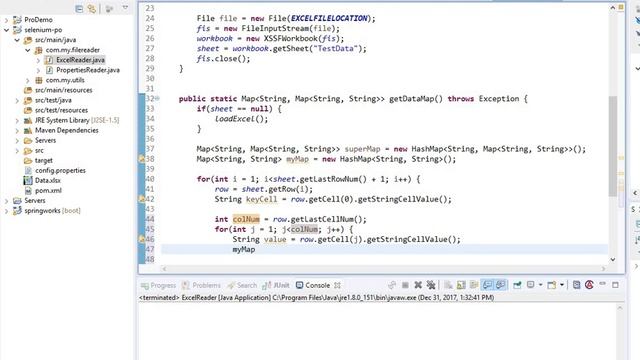This screenshot has width=640, height=360.
Task: Expand the PropertiesReader.java node
Action: point(38,70)
